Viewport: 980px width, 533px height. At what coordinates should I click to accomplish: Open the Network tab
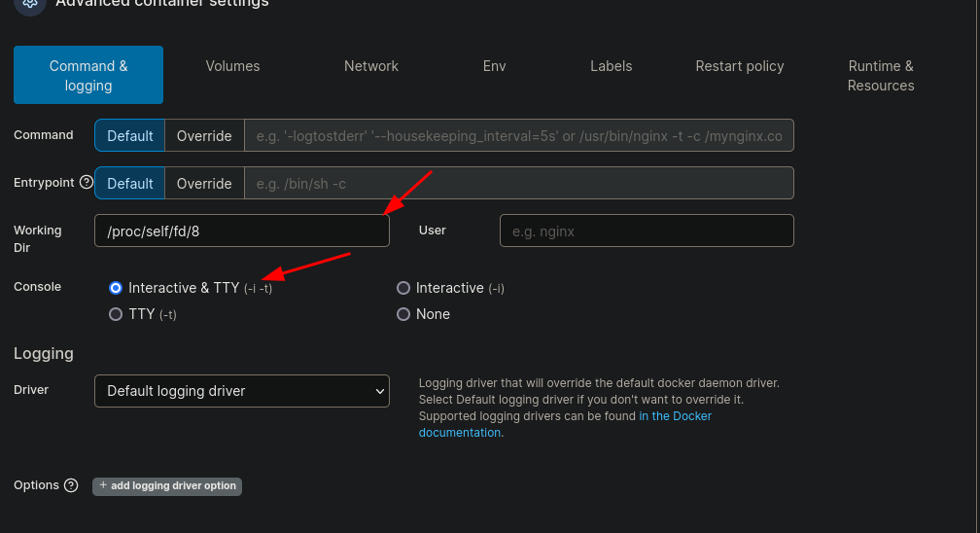pos(371,66)
